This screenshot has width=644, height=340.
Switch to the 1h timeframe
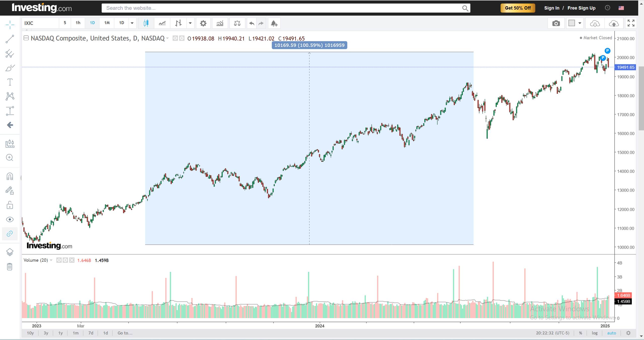click(x=78, y=23)
